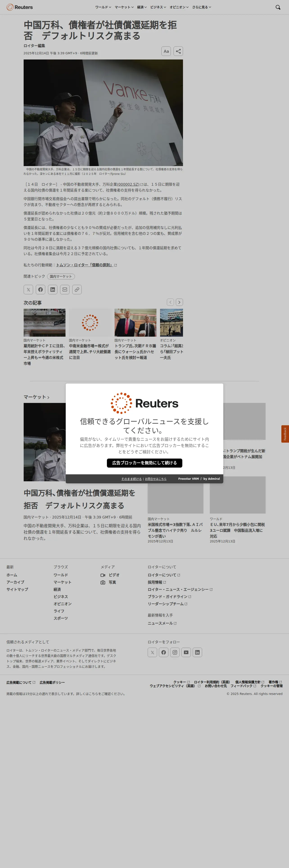Click footer 経済 browse link

[57, 589]
